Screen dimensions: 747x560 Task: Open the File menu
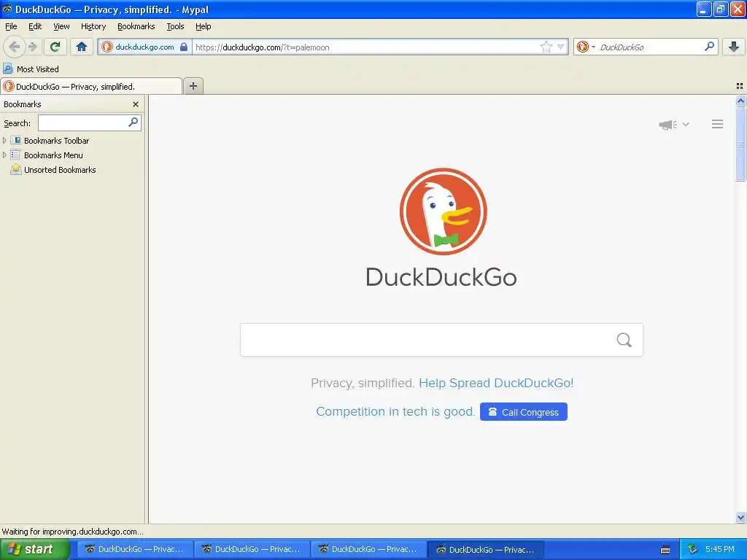click(11, 27)
